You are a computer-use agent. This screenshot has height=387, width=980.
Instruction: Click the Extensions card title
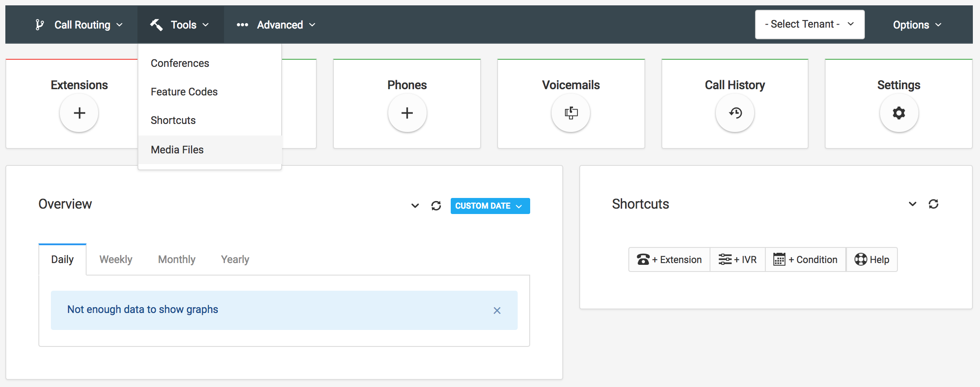[79, 85]
